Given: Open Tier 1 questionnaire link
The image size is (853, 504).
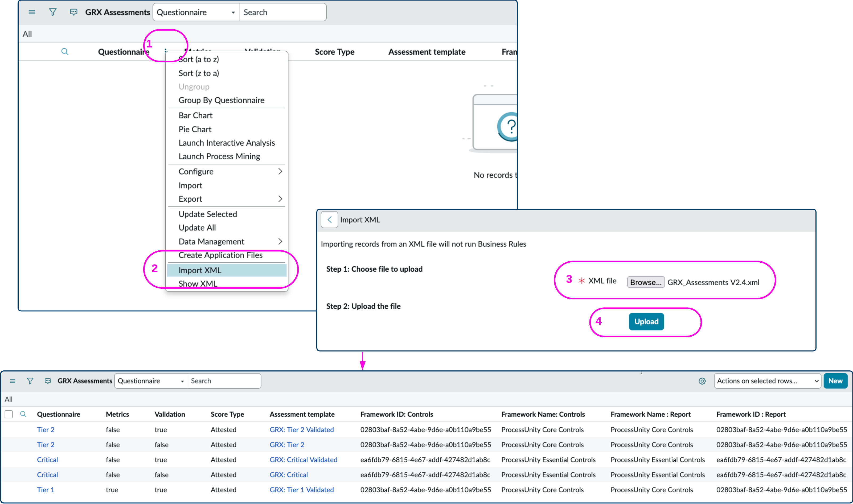Looking at the screenshot, I should pos(46,490).
